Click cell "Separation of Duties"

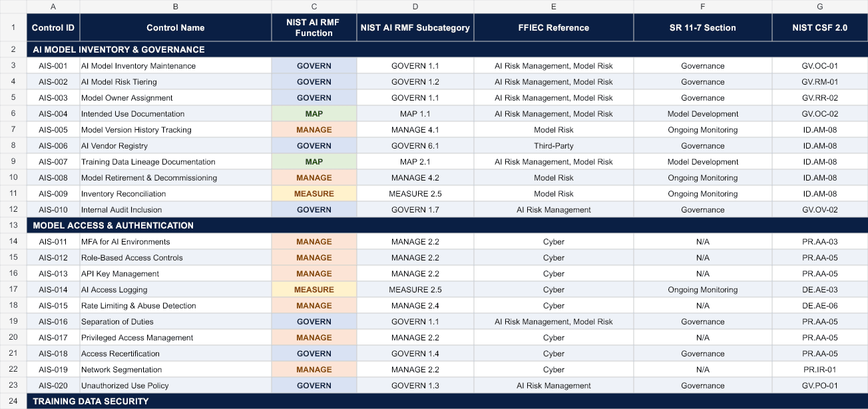coord(176,321)
